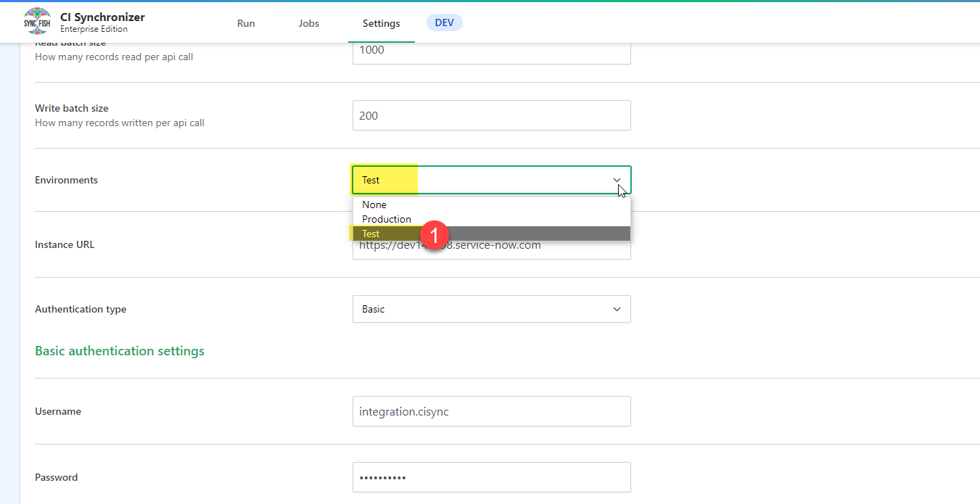
Task: Collapse the Environments dropdown via its chevron
Action: pyautogui.click(x=617, y=180)
